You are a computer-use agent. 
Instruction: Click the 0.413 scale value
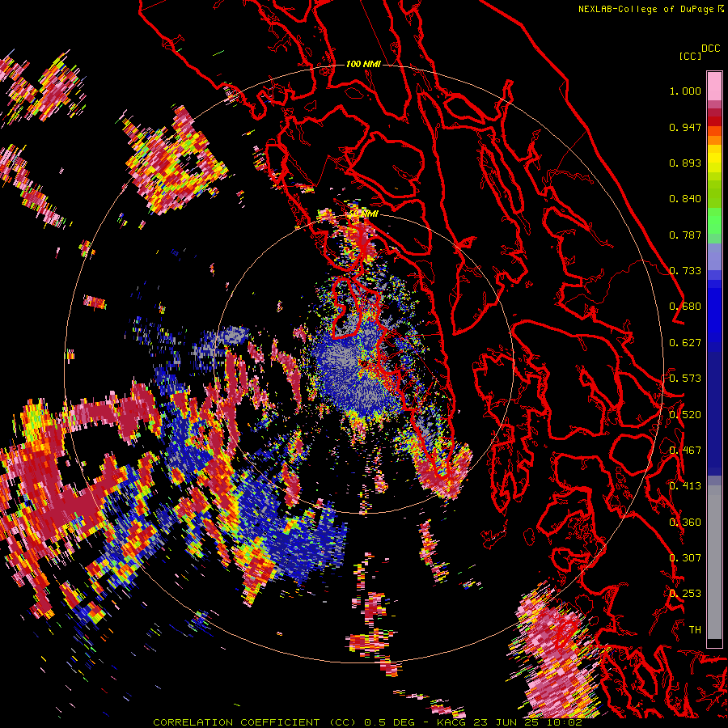coord(685,486)
